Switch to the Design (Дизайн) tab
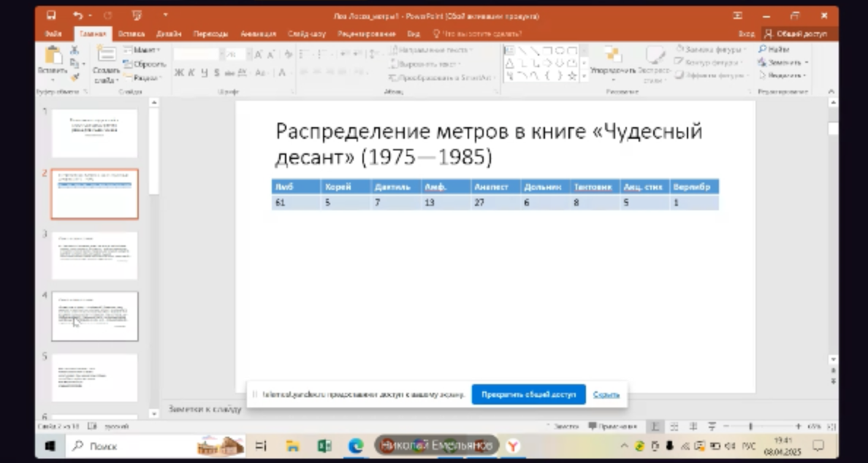Screen dimensions: 868x463 pos(169,34)
